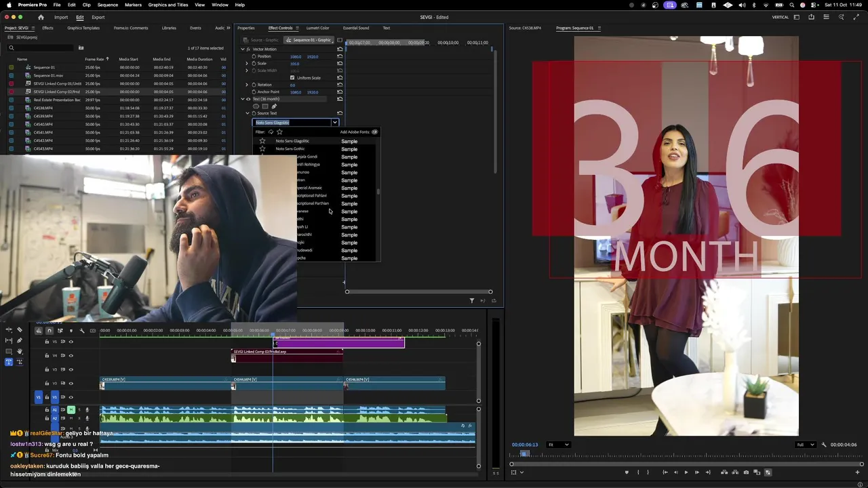Filter fonts by Adobe Fonts cloud
Screen dimensions: 868x488
[x=271, y=132]
